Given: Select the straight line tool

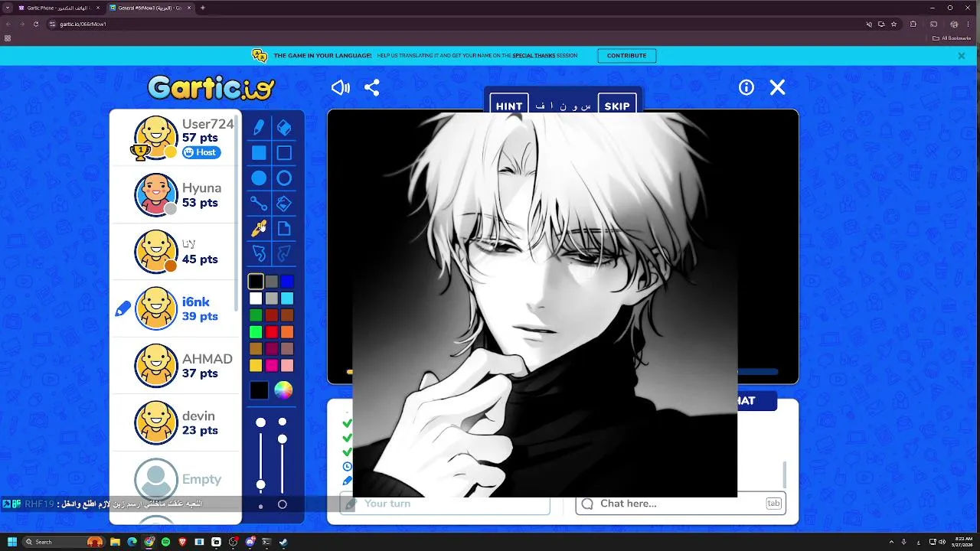Looking at the screenshot, I should pos(259,204).
